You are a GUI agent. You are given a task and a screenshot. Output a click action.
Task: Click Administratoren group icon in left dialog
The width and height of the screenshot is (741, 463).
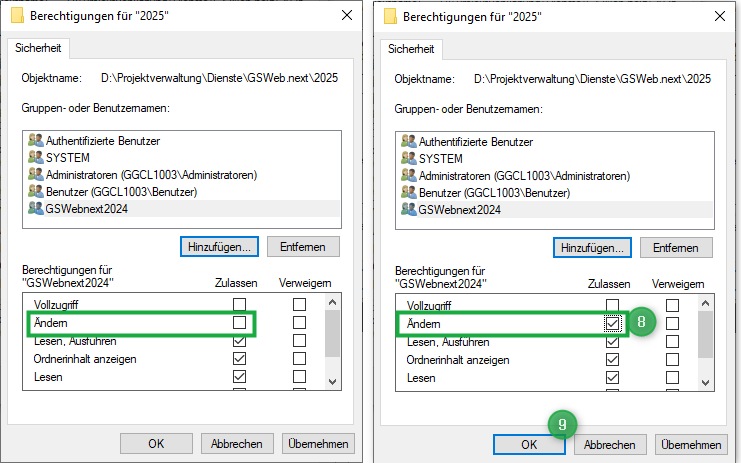click(35, 174)
